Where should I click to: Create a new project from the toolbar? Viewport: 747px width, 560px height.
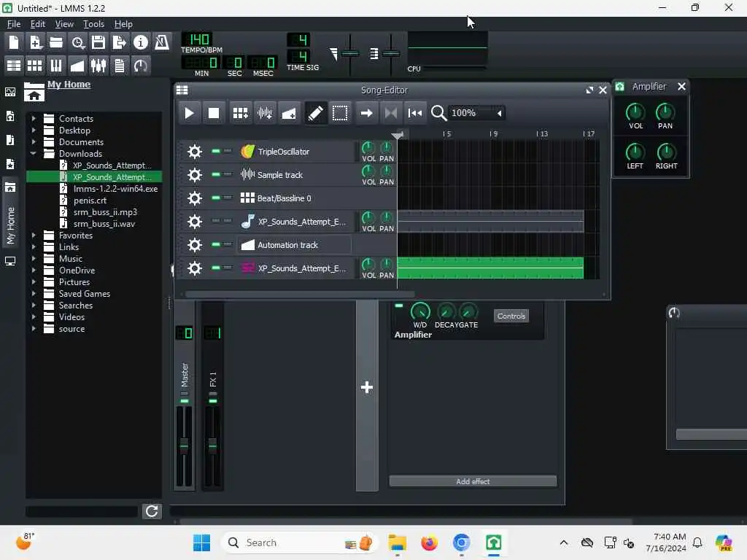pyautogui.click(x=14, y=42)
